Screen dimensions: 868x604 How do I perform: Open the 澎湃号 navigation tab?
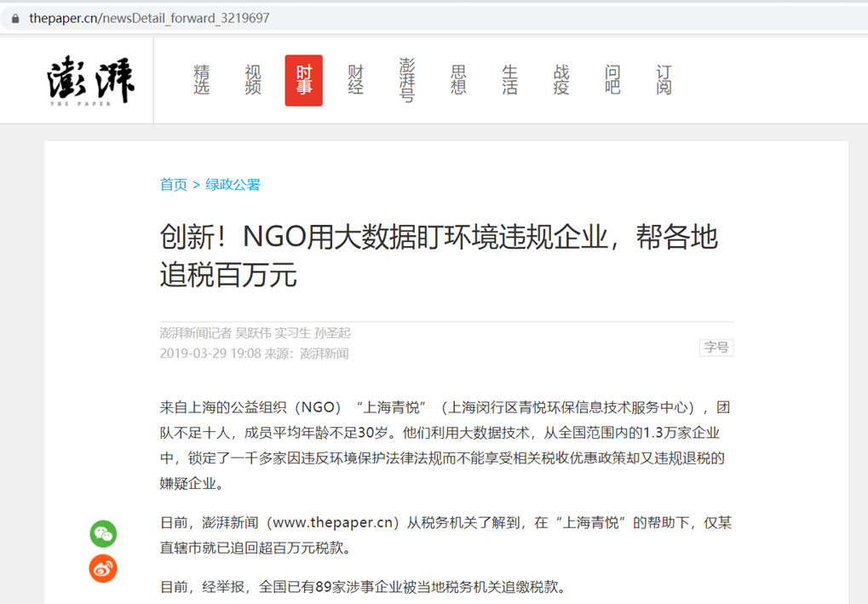tap(407, 80)
